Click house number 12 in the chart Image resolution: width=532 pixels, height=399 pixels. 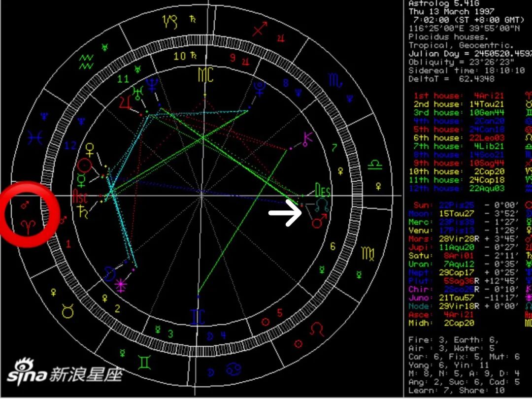tap(70, 145)
